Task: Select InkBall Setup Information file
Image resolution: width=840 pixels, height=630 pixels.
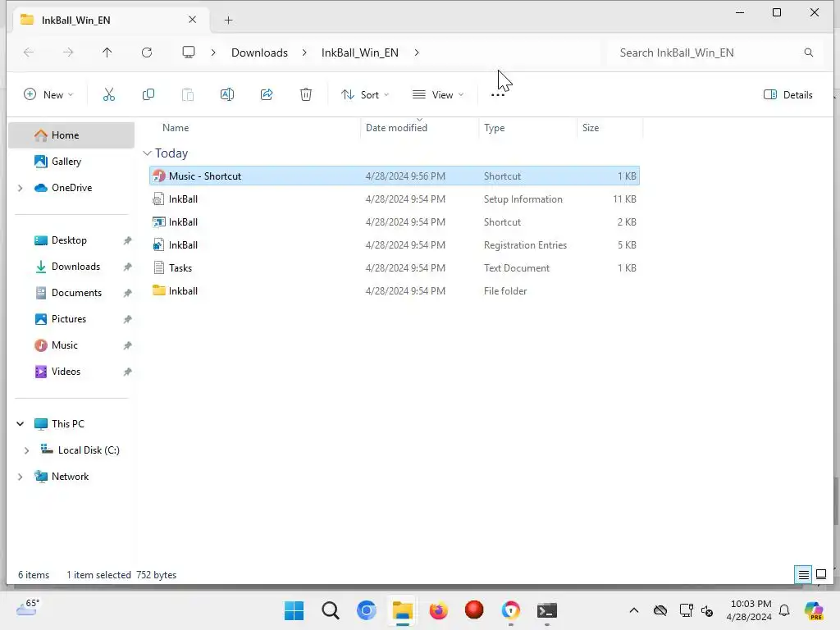Action: 395,199
